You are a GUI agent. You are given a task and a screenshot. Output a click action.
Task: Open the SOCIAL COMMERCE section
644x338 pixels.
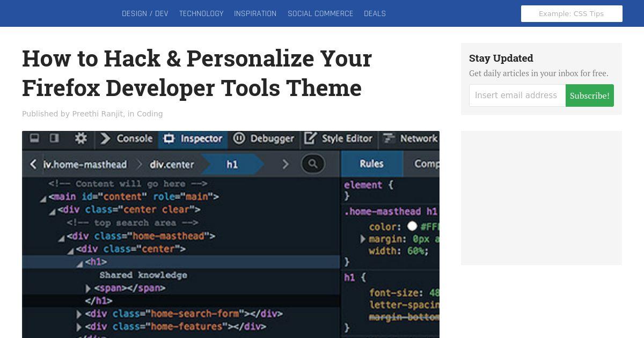[320, 13]
